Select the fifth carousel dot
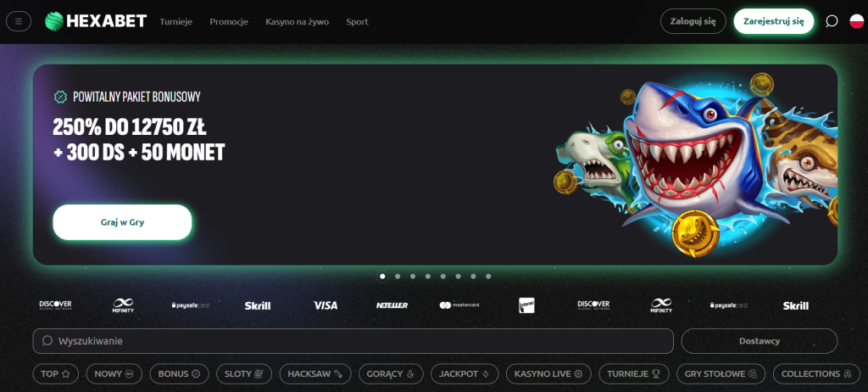Image resolution: width=868 pixels, height=392 pixels. point(442,276)
